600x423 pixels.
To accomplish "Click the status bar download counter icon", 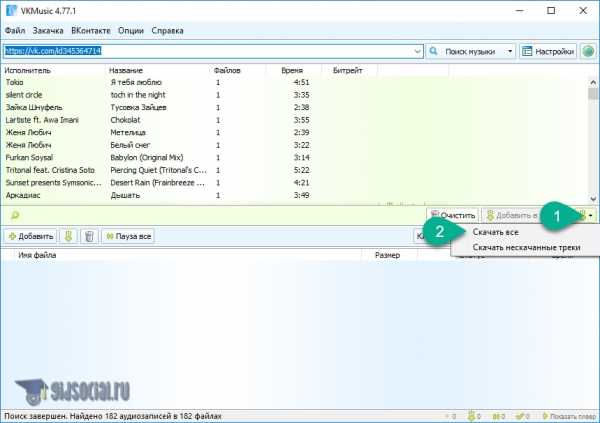I will (471, 416).
